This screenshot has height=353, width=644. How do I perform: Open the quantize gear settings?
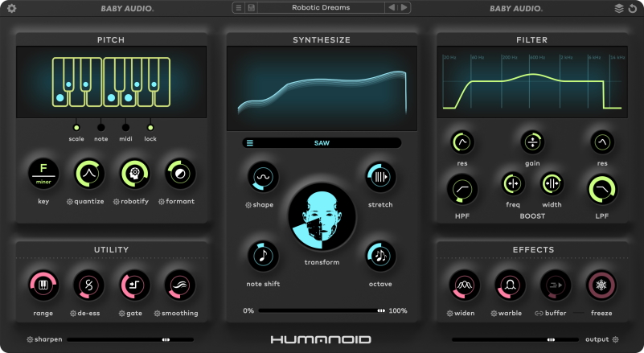click(69, 202)
